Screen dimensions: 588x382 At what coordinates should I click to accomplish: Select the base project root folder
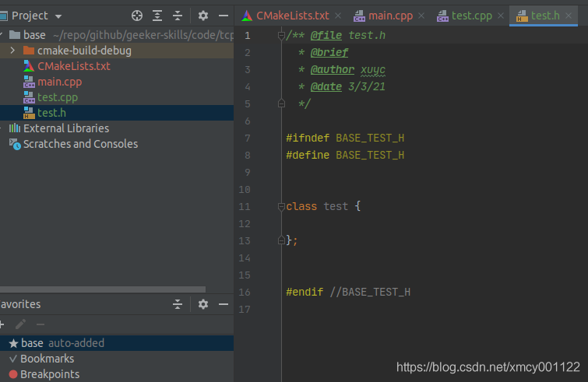pyautogui.click(x=117, y=35)
